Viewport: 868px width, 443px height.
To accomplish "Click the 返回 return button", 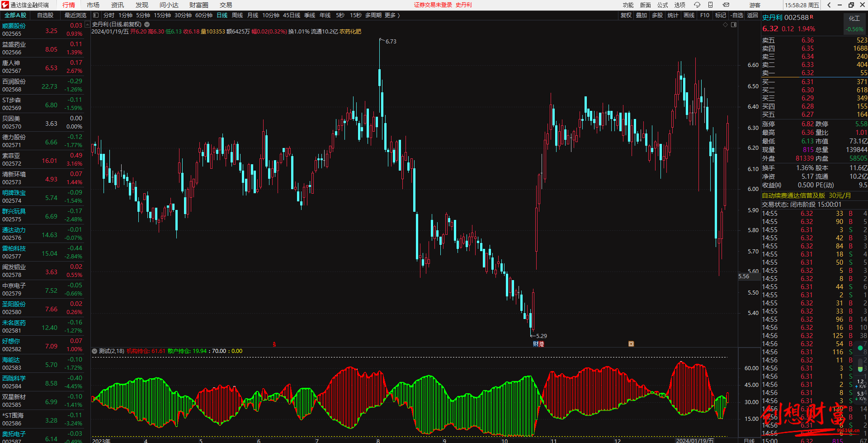I will coord(753,15).
